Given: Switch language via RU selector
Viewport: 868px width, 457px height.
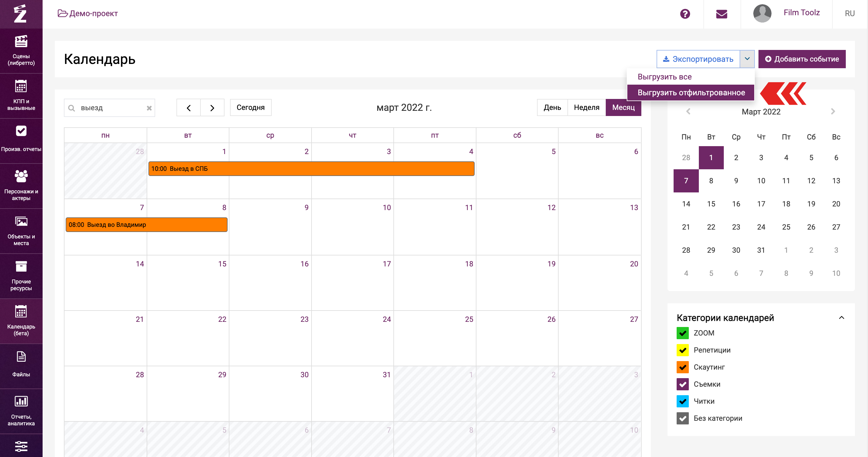Looking at the screenshot, I should pyautogui.click(x=849, y=13).
